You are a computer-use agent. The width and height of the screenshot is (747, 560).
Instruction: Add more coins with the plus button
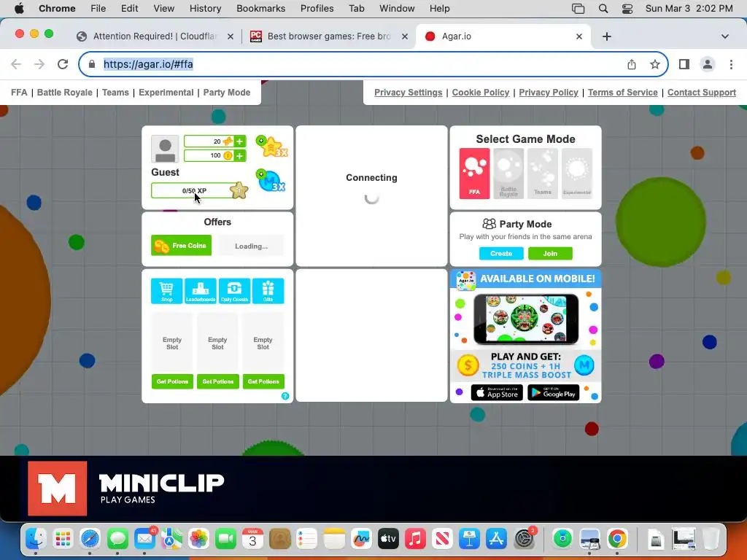tap(239, 156)
